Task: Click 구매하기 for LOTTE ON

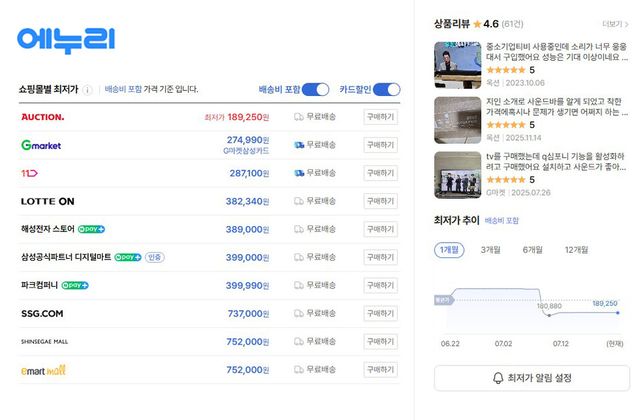Action: point(380,201)
